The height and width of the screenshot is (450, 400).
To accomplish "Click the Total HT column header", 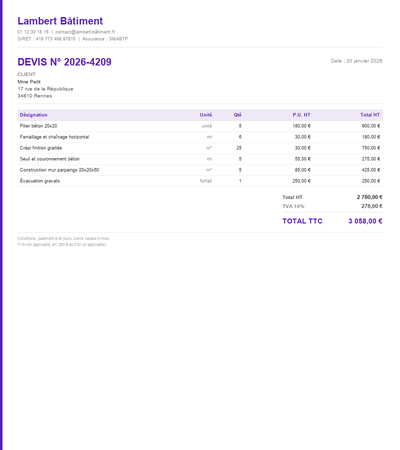I will coord(370,115).
